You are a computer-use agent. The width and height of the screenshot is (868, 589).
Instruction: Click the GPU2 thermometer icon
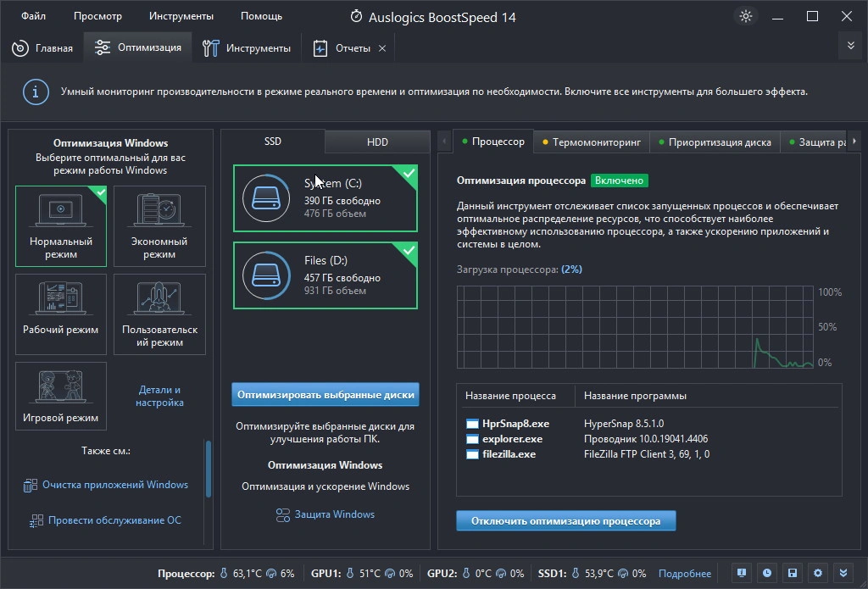click(x=465, y=573)
